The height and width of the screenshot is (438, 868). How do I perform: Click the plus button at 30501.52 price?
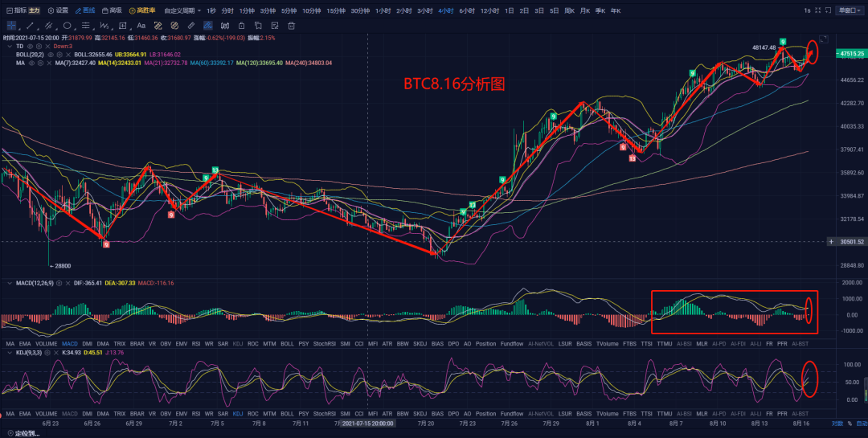(831, 242)
